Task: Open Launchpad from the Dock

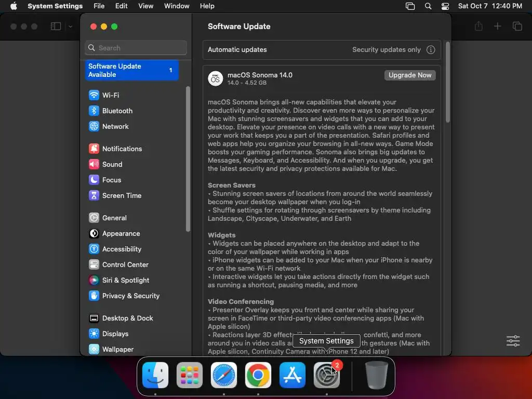Action: tap(190, 375)
